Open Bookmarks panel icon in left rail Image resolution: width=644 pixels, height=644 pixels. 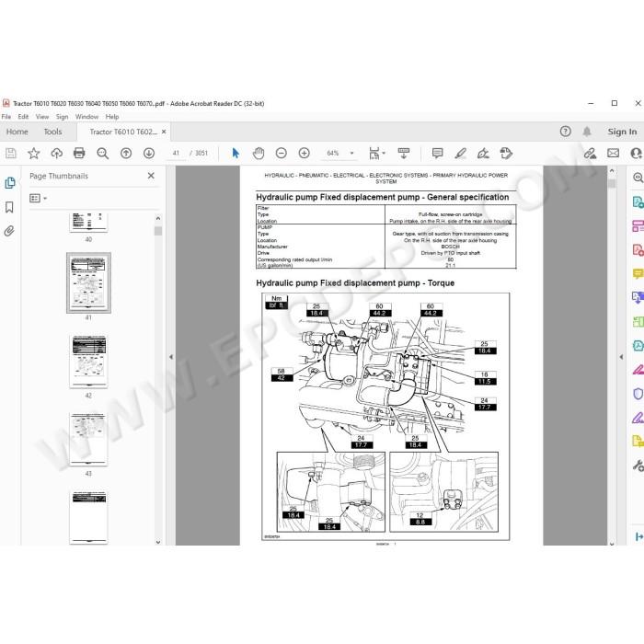pyautogui.click(x=9, y=207)
